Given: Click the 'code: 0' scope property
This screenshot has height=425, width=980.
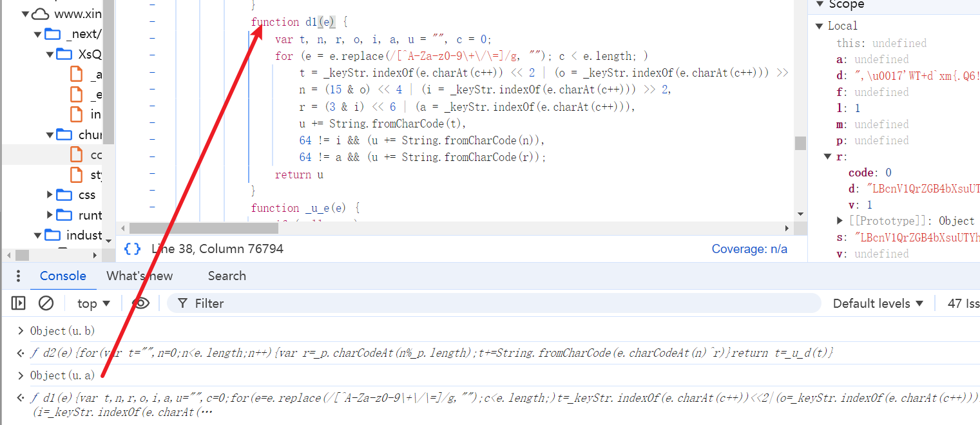Looking at the screenshot, I should tap(870, 173).
